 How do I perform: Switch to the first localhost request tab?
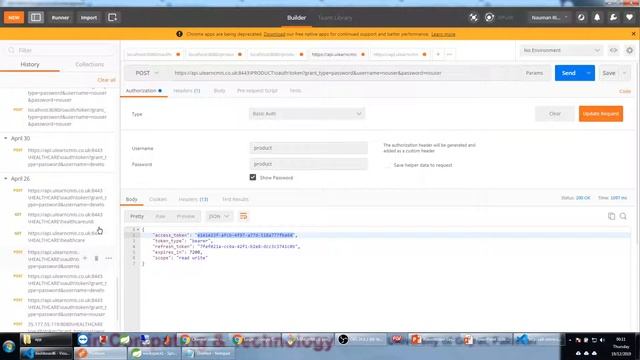(x=153, y=54)
